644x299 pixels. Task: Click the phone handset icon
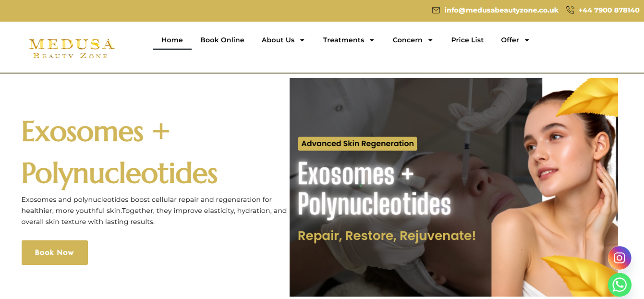click(x=570, y=10)
